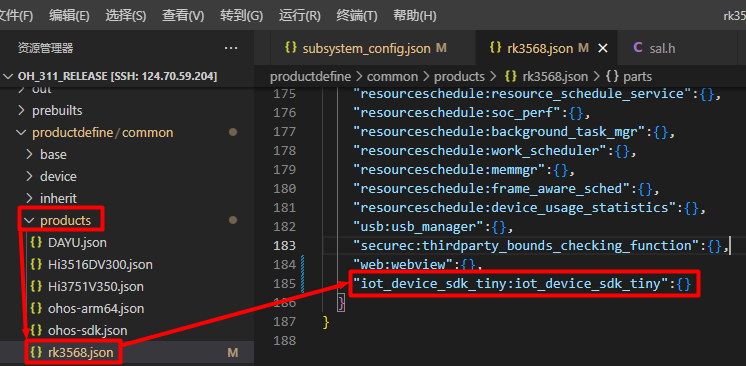Open the 终端(T) menu
Viewport: 746px width, 366px height.
coord(357,15)
